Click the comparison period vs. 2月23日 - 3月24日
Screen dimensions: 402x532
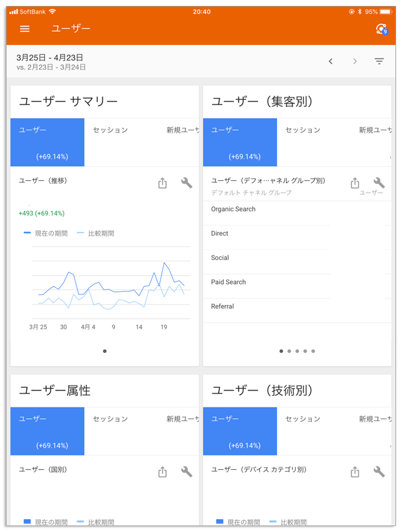[x=51, y=67]
